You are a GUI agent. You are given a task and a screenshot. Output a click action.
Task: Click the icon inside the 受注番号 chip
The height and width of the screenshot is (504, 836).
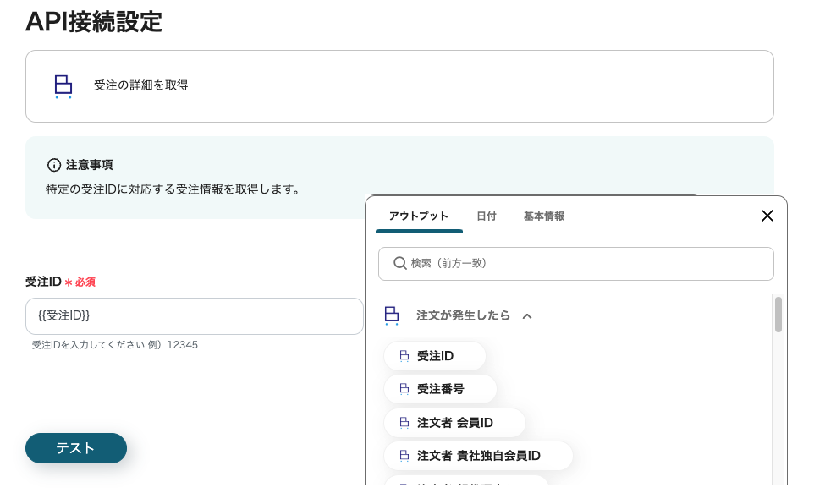(x=404, y=389)
